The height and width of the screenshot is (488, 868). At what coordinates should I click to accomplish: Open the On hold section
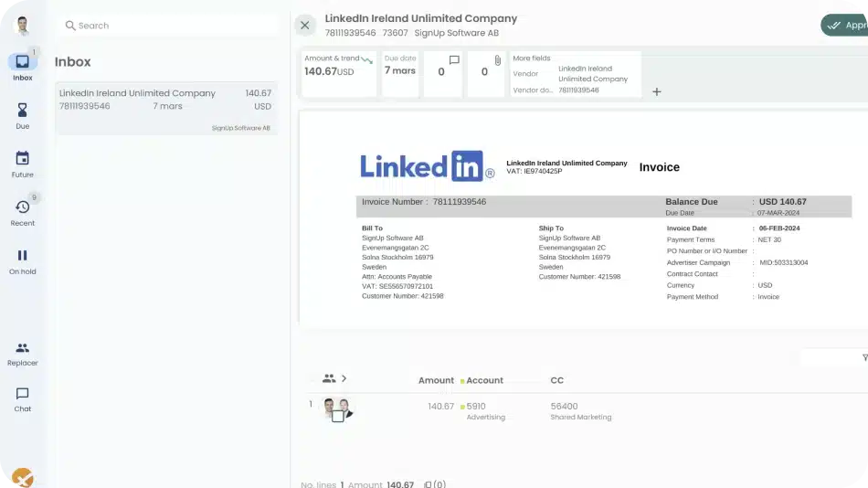22,261
